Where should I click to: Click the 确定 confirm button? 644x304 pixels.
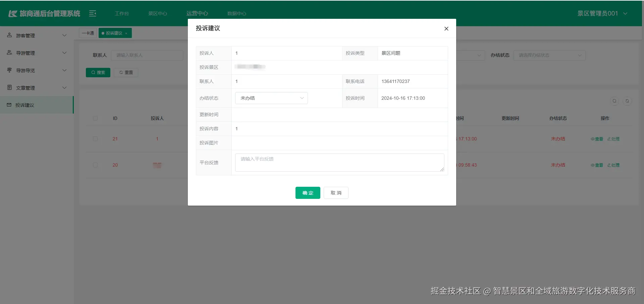(x=307, y=192)
